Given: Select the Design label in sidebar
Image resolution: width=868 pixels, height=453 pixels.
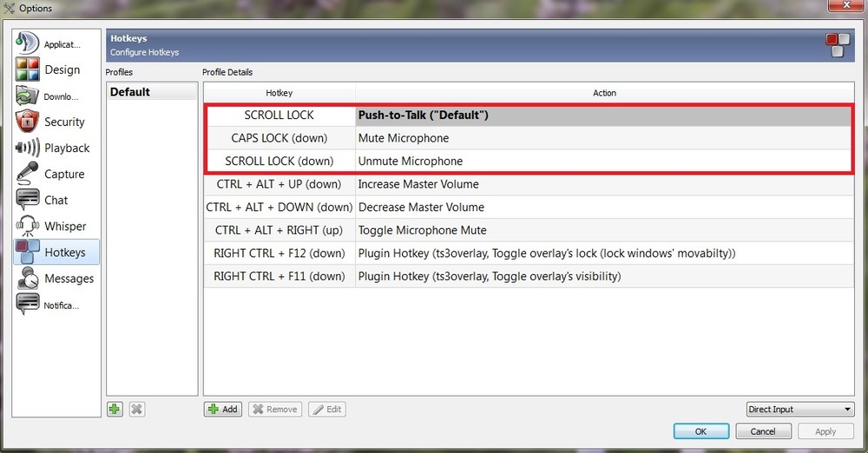Looking at the screenshot, I should pos(62,69).
